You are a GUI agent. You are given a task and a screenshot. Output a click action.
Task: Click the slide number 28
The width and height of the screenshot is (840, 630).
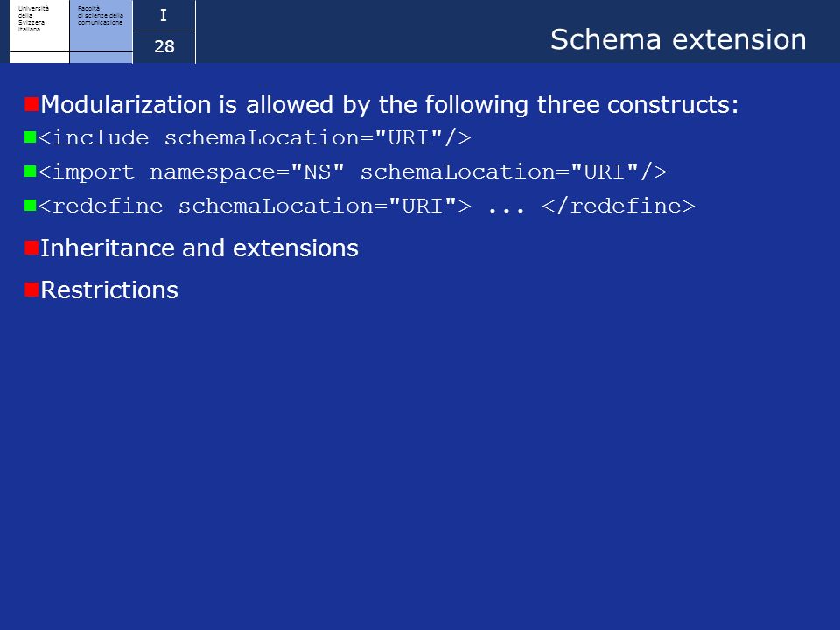pos(164,47)
